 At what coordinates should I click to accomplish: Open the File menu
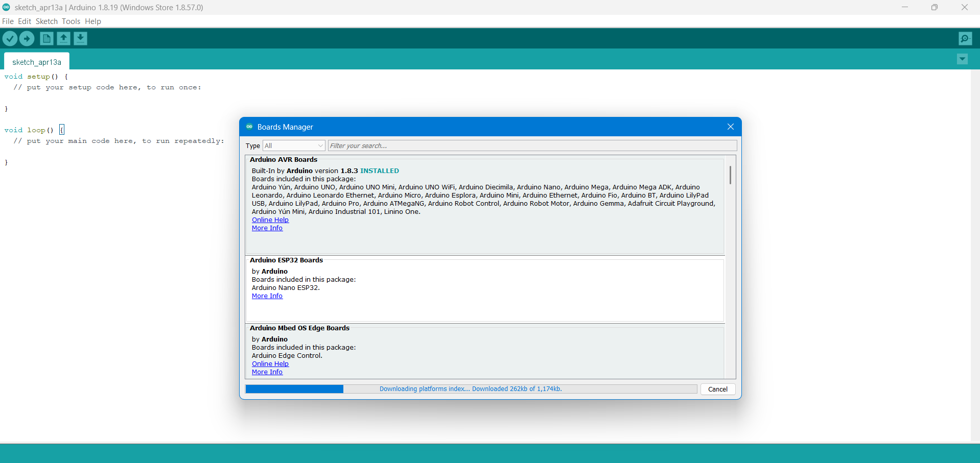pyautogui.click(x=8, y=21)
